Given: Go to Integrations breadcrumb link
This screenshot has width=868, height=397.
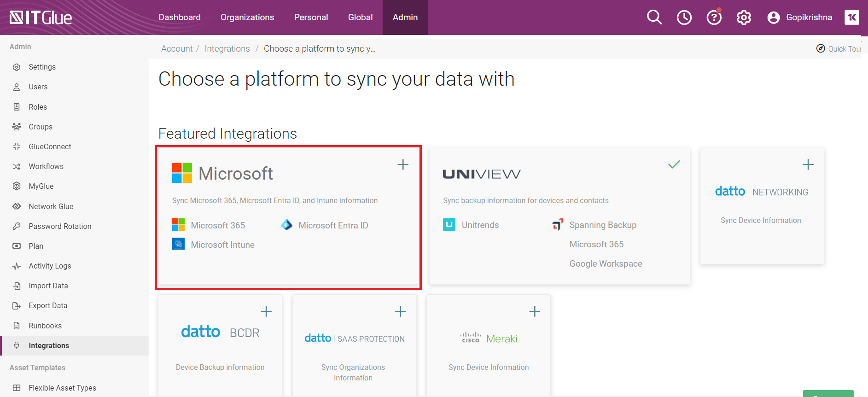Looking at the screenshot, I should [227, 48].
